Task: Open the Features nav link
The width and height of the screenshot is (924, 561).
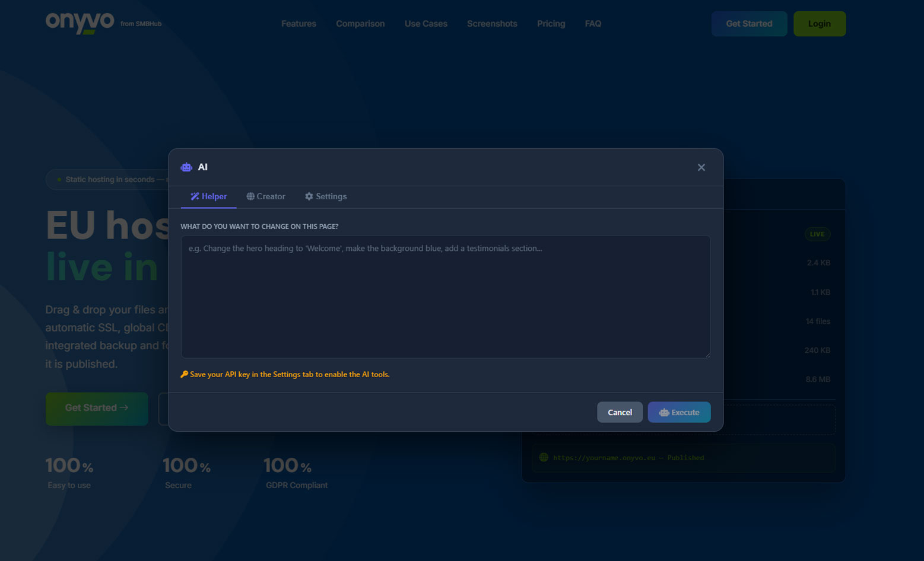Action: pos(299,24)
